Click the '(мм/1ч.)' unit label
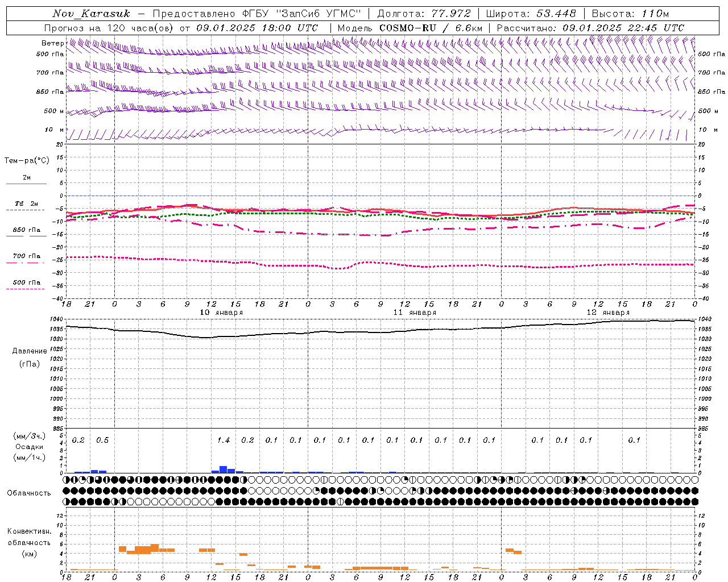The image size is (728, 582). [x=30, y=458]
